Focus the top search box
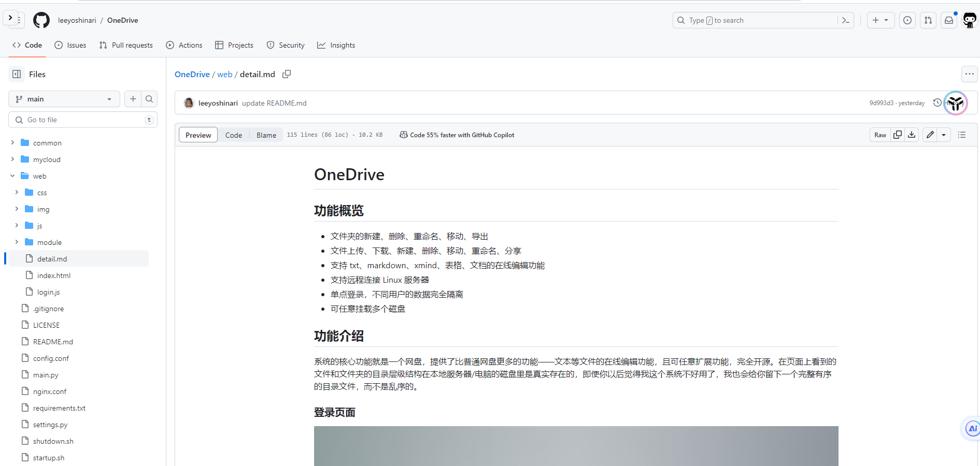This screenshot has width=980, height=466. pyautogui.click(x=763, y=20)
